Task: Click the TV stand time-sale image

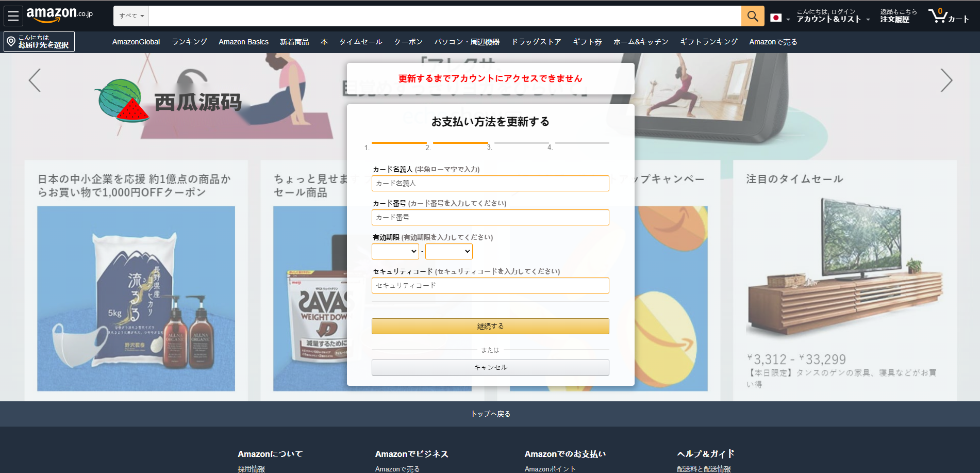Action: click(x=845, y=268)
